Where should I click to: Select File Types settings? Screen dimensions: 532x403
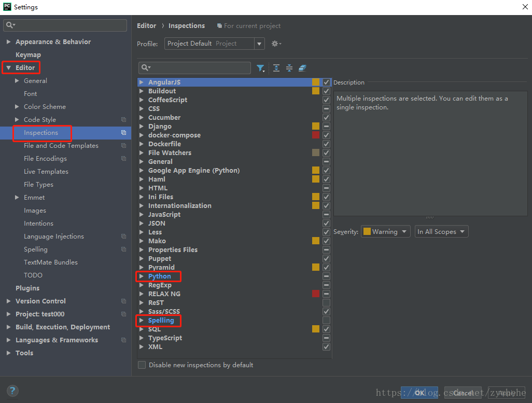pyautogui.click(x=38, y=184)
